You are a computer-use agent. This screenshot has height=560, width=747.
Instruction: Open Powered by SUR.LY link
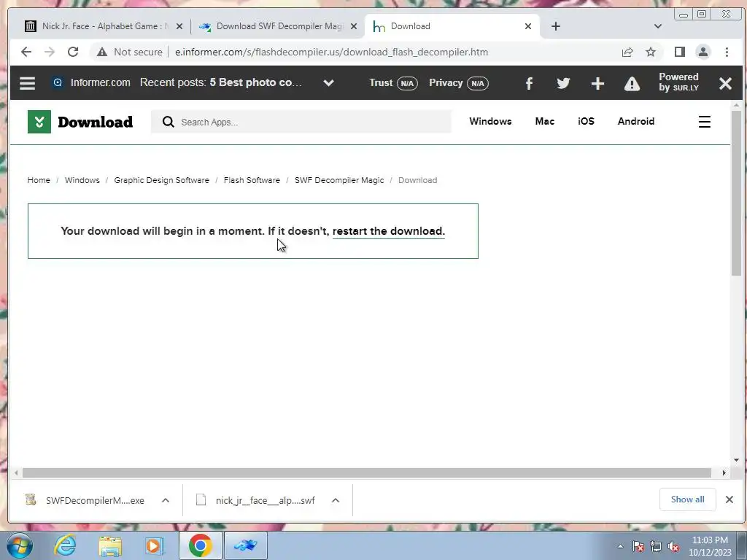(x=679, y=82)
